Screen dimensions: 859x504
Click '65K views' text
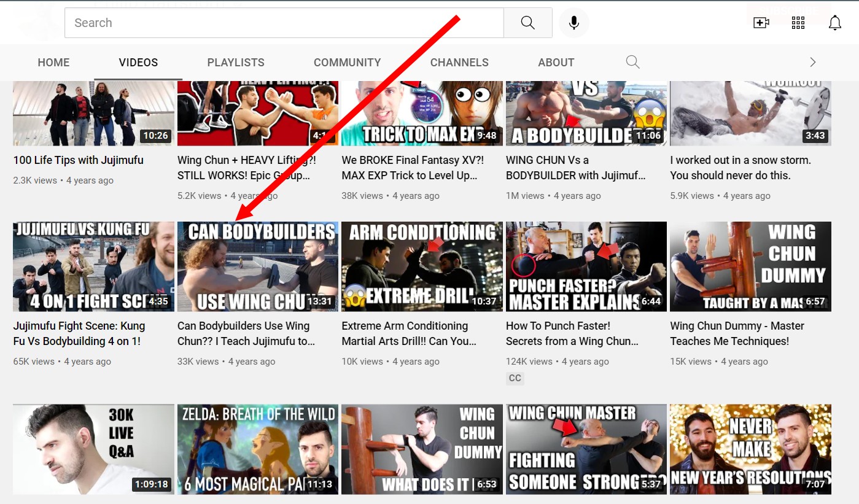click(34, 362)
